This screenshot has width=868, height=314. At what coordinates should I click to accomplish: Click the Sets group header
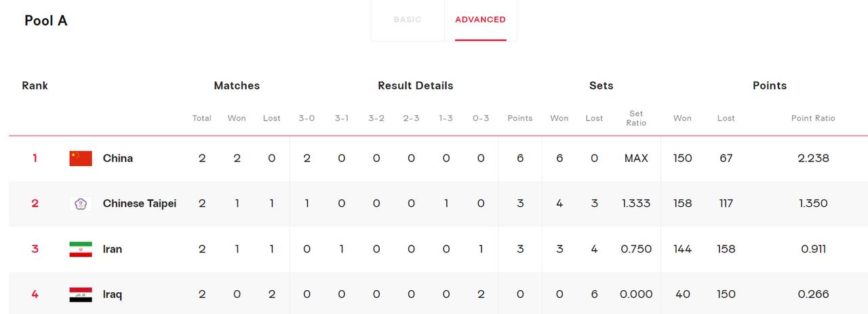(601, 85)
